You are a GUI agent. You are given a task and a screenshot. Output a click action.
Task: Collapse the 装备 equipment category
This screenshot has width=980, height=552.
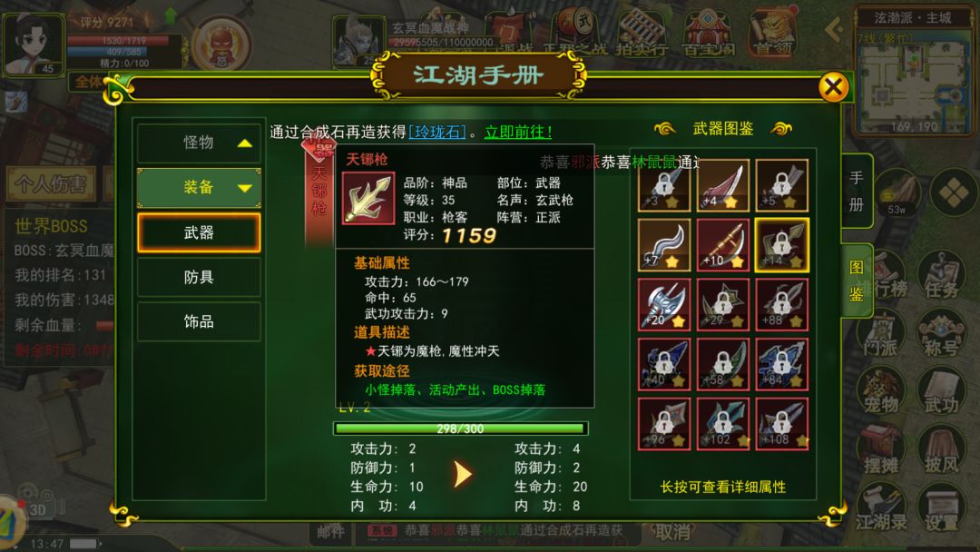199,188
